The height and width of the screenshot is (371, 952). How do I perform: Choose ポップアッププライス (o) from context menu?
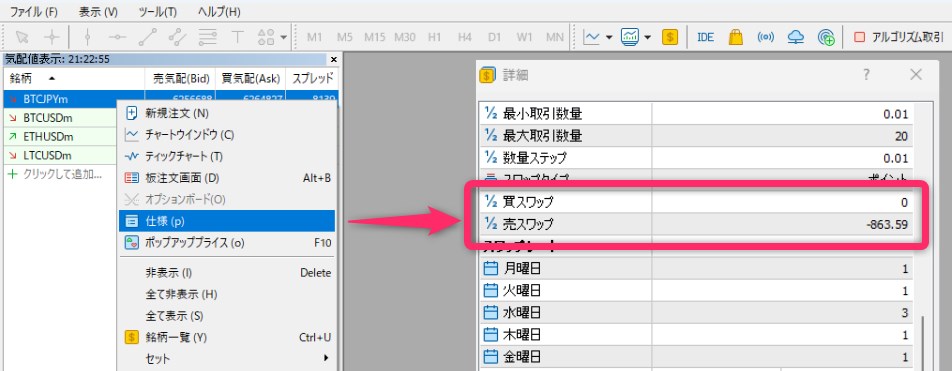coord(227,243)
